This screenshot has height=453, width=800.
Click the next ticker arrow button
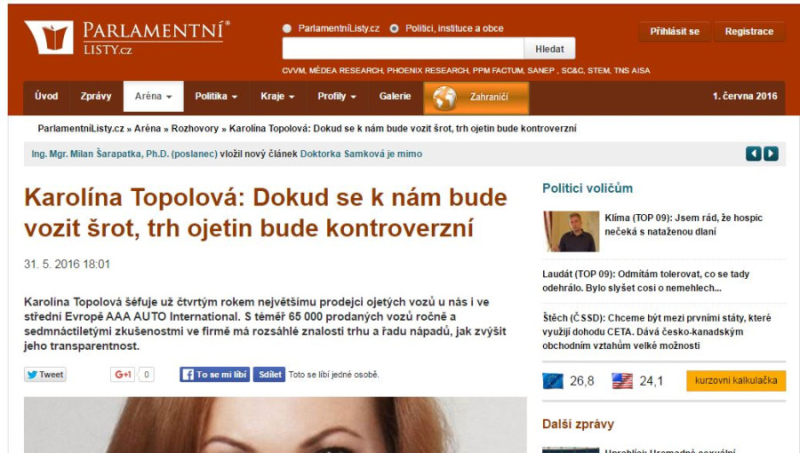(x=771, y=154)
